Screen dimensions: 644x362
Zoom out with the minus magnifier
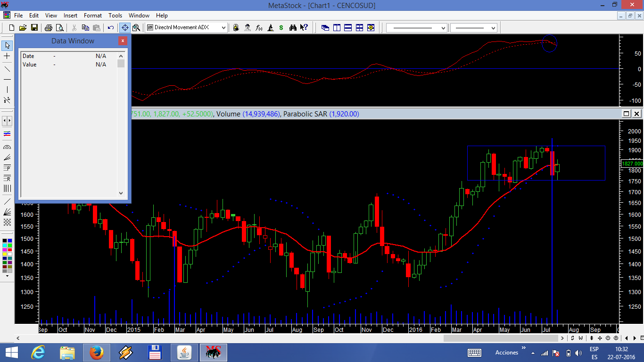(608, 338)
